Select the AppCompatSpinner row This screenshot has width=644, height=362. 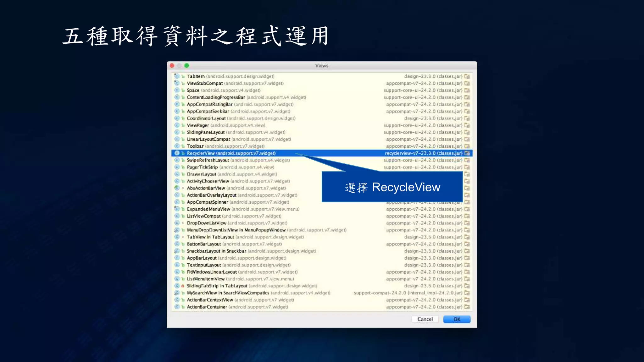322,202
